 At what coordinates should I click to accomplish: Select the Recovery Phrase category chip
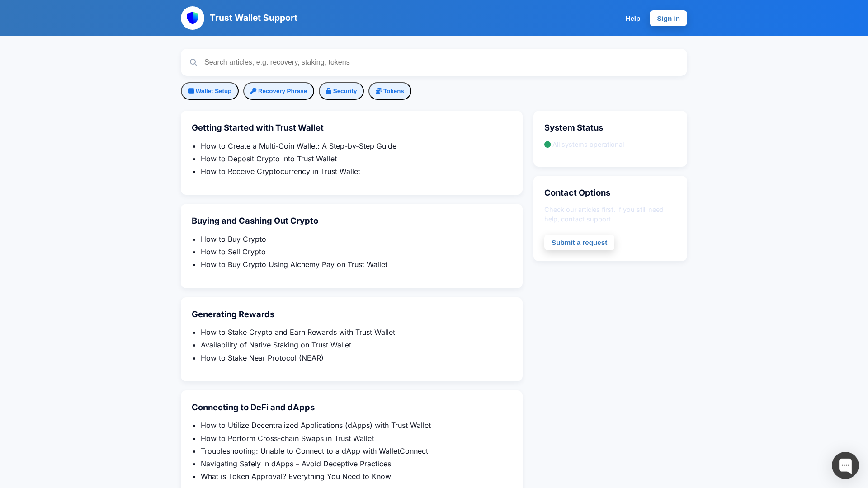(x=278, y=91)
